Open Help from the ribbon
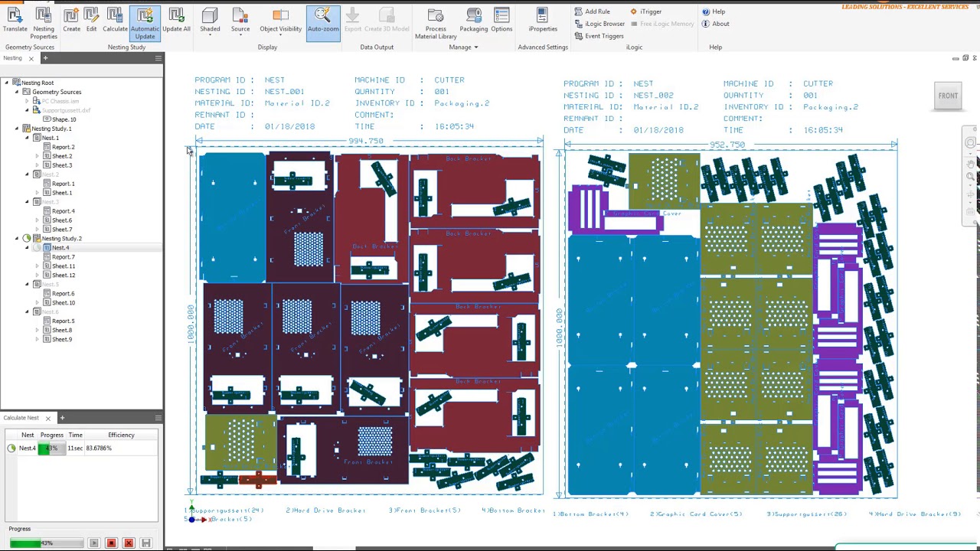980x551 pixels. 714,11
